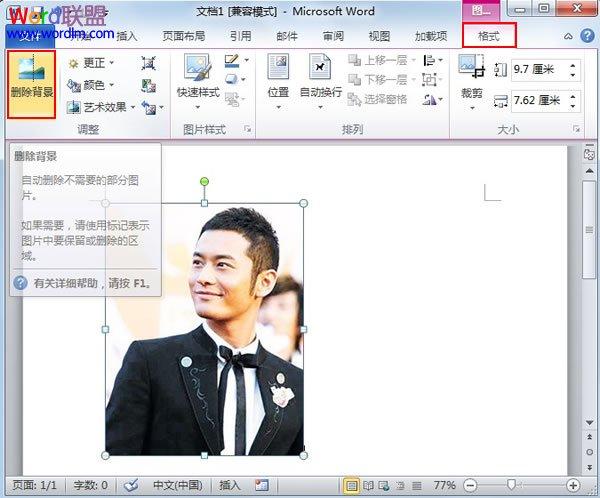Click the 自动换行 Wrap Text icon
600x498 pixels.
[320, 81]
